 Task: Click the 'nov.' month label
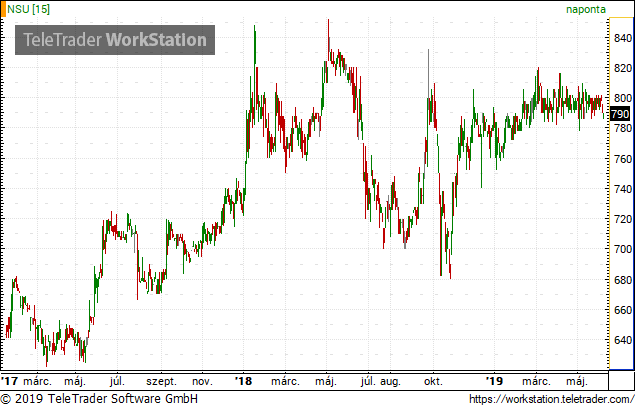click(201, 381)
